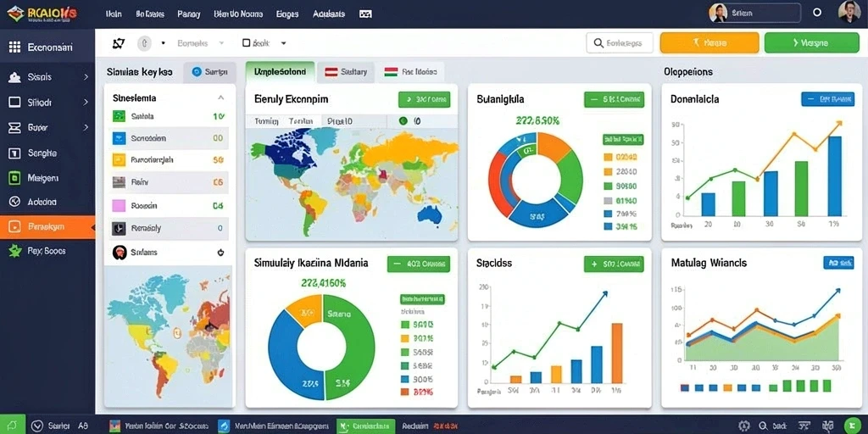Click the orange button beside search
The width and height of the screenshot is (868, 434).
pyautogui.click(x=709, y=42)
